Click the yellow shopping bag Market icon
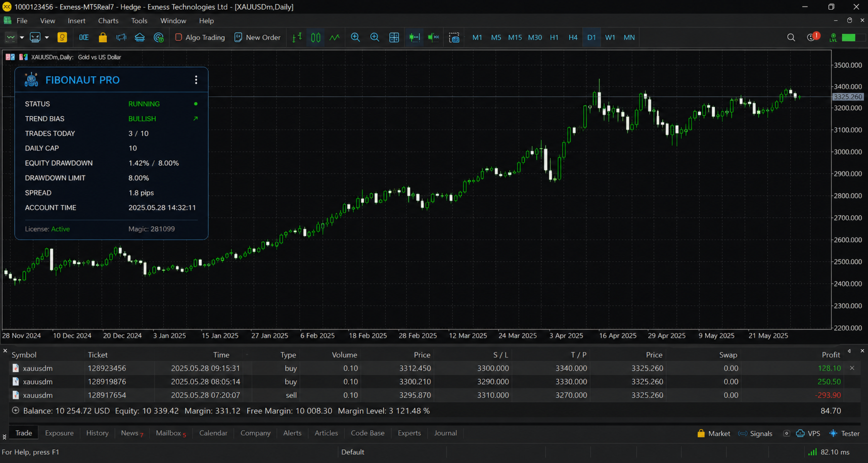Image resolution: width=868 pixels, height=463 pixels. (x=103, y=37)
